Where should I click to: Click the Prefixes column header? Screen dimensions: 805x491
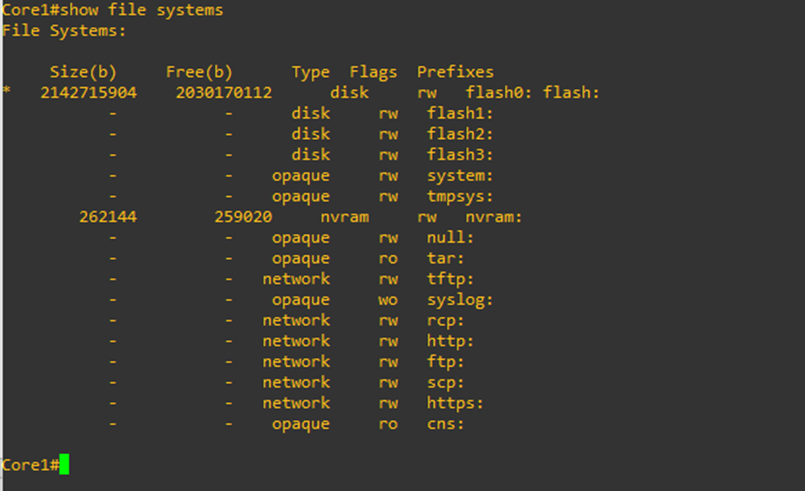coord(455,72)
